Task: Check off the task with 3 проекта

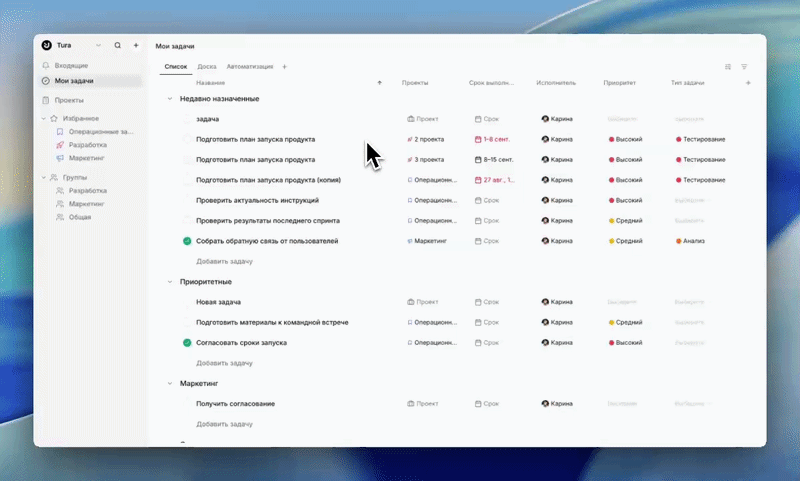Action: tap(187, 160)
